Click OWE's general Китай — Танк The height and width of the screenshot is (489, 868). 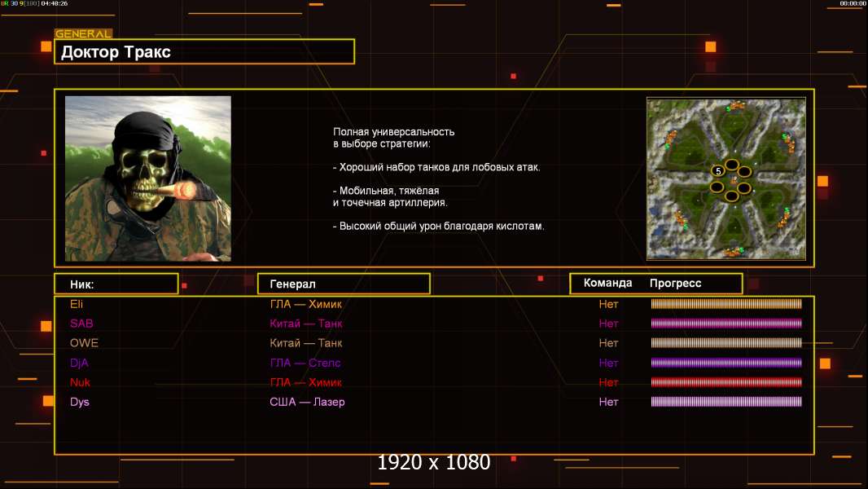point(305,343)
